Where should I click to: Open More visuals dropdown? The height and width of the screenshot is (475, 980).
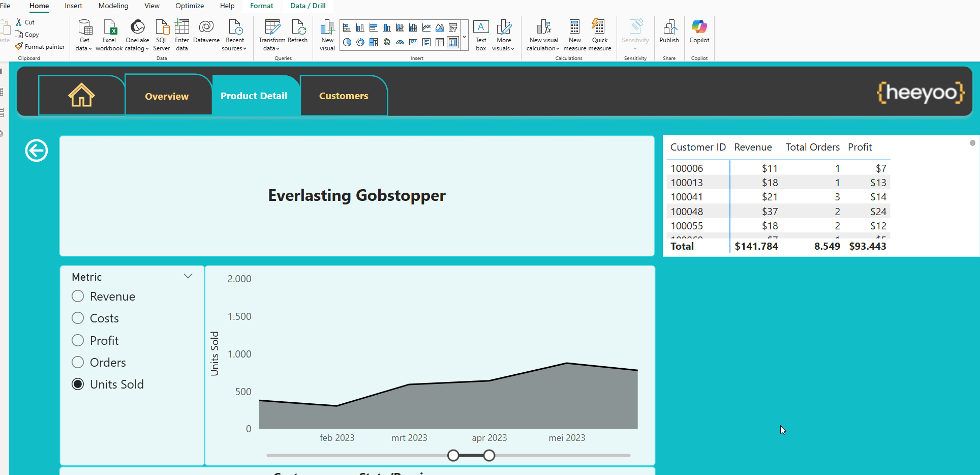[x=504, y=35]
